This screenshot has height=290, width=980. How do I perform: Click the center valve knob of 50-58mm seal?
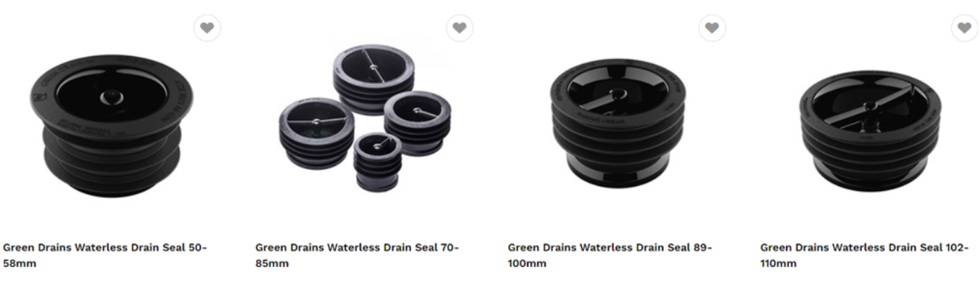(110, 96)
